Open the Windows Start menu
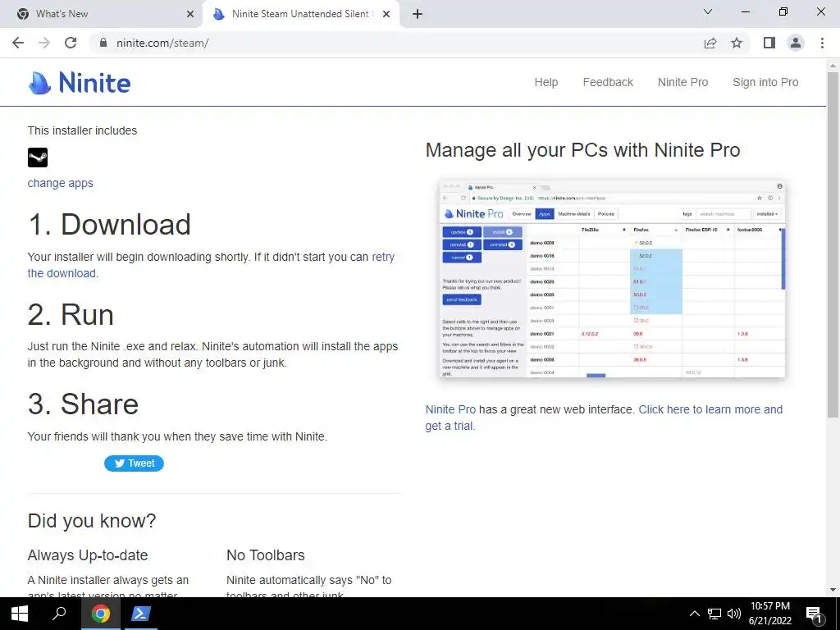 20,614
